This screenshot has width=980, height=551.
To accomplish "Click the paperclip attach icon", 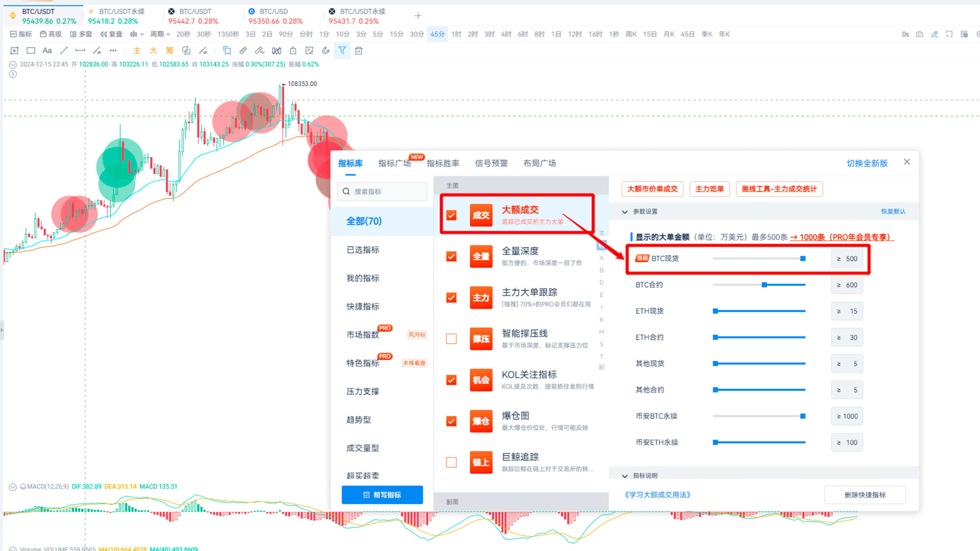I will [x=326, y=51].
